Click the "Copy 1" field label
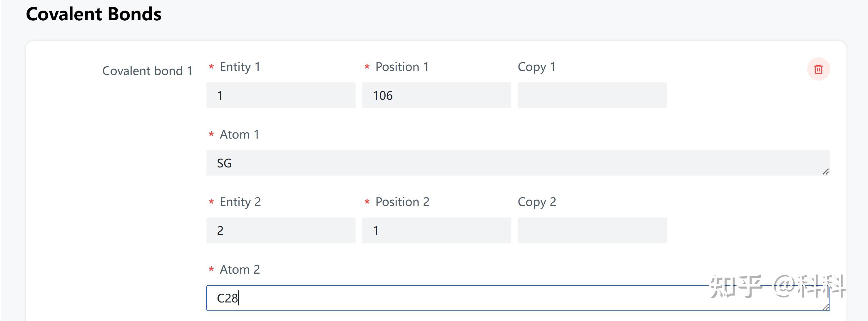This screenshot has height=321, width=868. pyautogui.click(x=536, y=67)
